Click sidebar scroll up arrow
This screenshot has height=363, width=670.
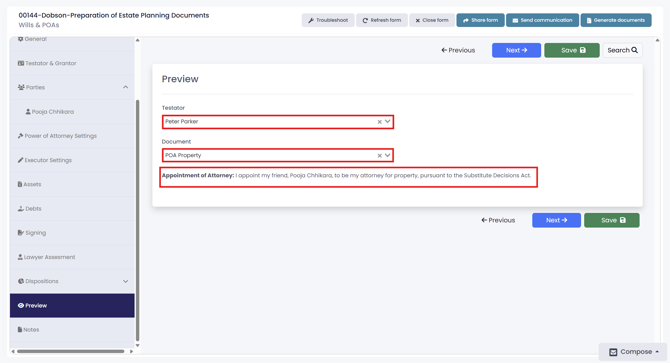138,40
